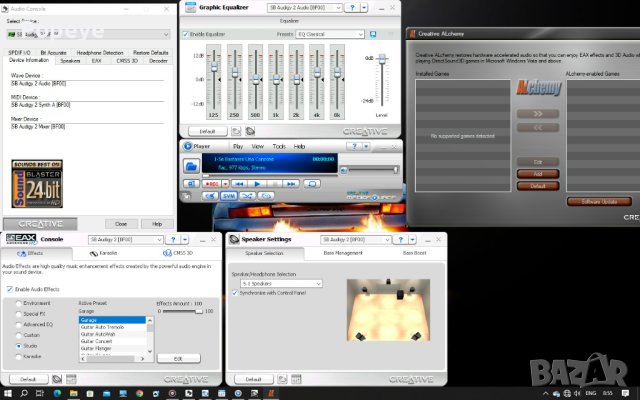640x400 pixels.
Task: Toggle repeat mode in Player
Action: pos(312,184)
